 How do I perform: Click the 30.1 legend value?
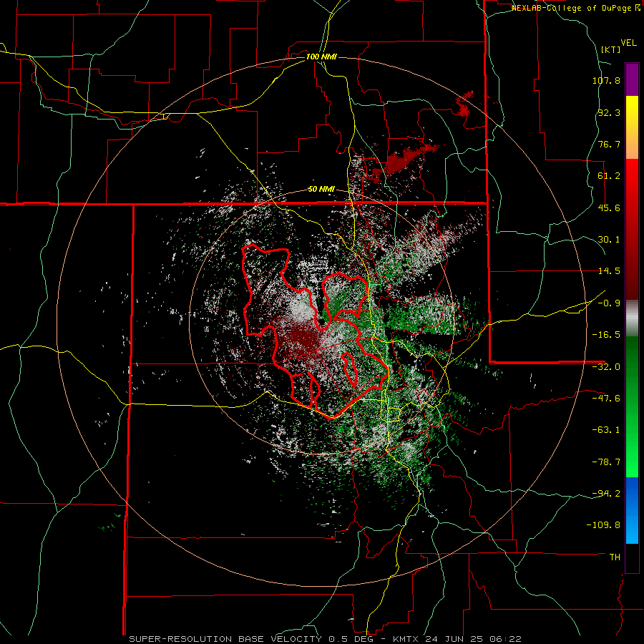pyautogui.click(x=609, y=240)
